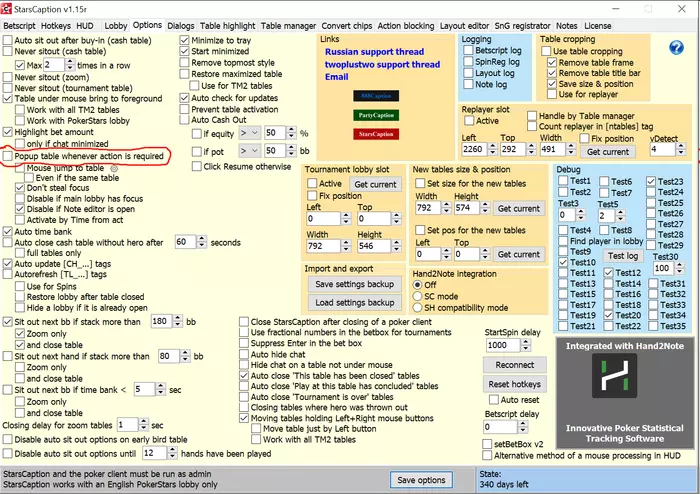Viewport: 700px width, 494px height.
Task: Click the 888Caption banner button
Action: point(376,96)
